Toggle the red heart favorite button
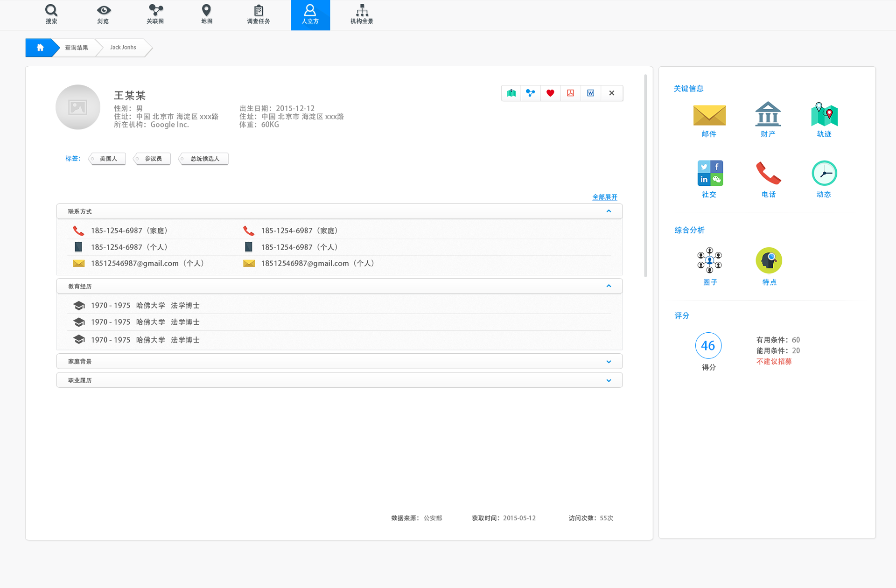This screenshot has height=588, width=896. [550, 93]
